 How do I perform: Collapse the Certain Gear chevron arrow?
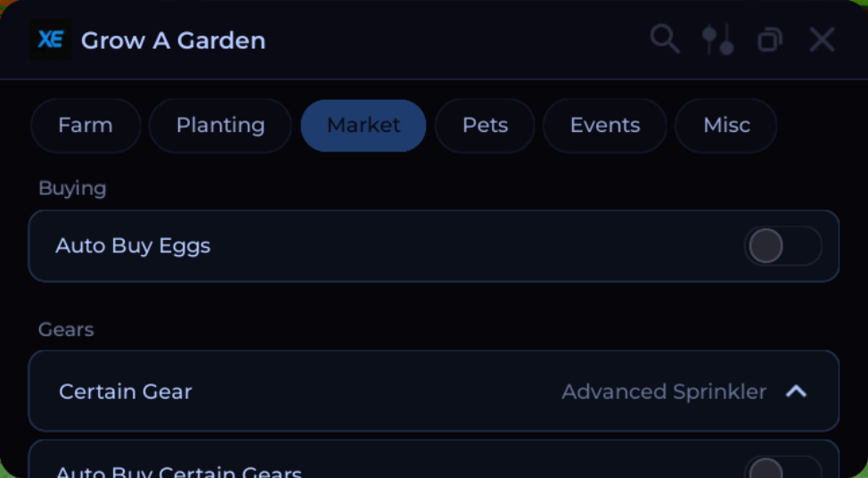click(x=796, y=391)
